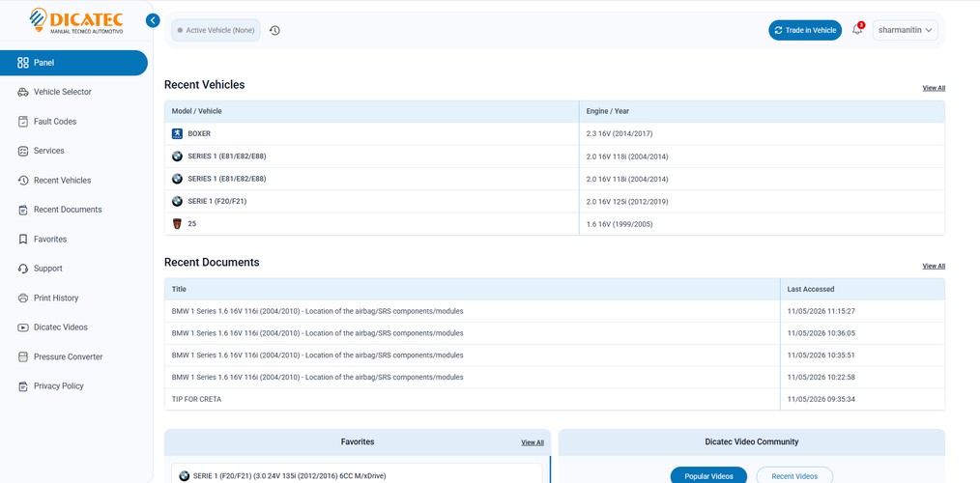Open document accessed at 11:15:27
The image size is (980, 483).
pyautogui.click(x=555, y=311)
